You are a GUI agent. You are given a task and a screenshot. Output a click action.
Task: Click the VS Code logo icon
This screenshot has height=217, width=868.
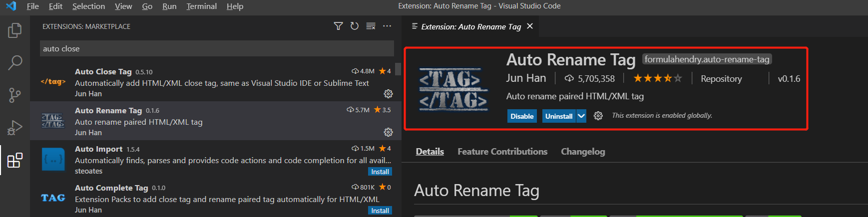11,6
